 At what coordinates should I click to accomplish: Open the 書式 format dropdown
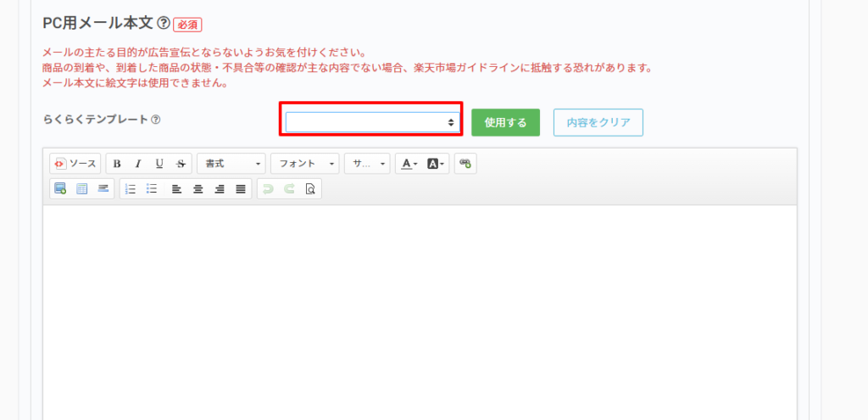coord(231,164)
